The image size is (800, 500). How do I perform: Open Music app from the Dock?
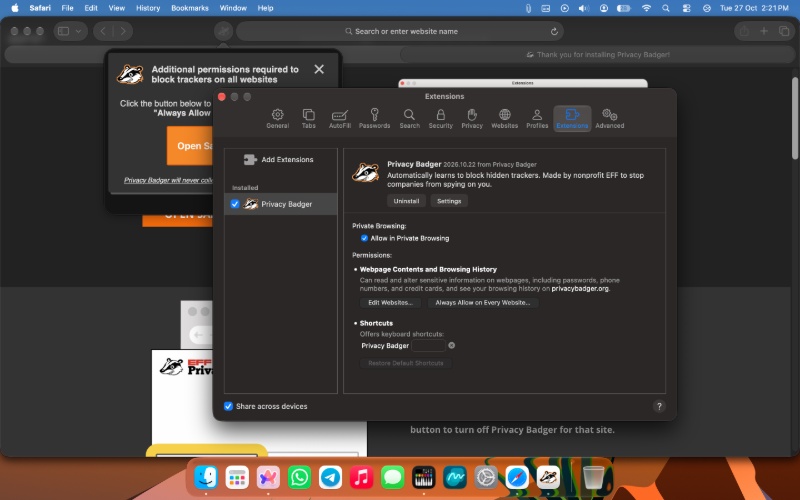click(362, 478)
